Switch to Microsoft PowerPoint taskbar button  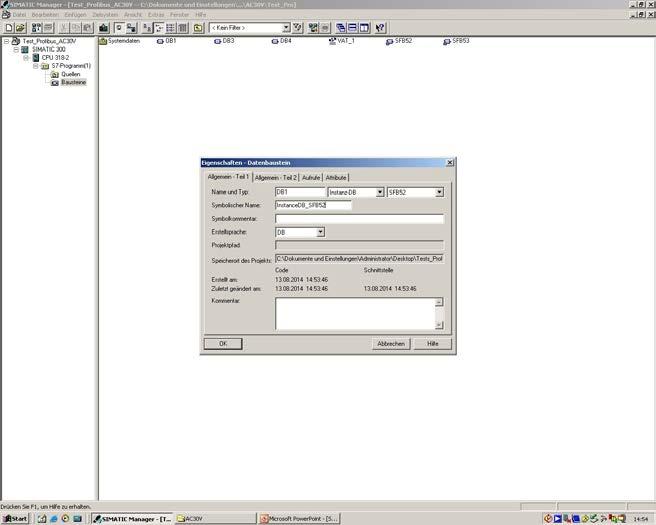(x=299, y=519)
